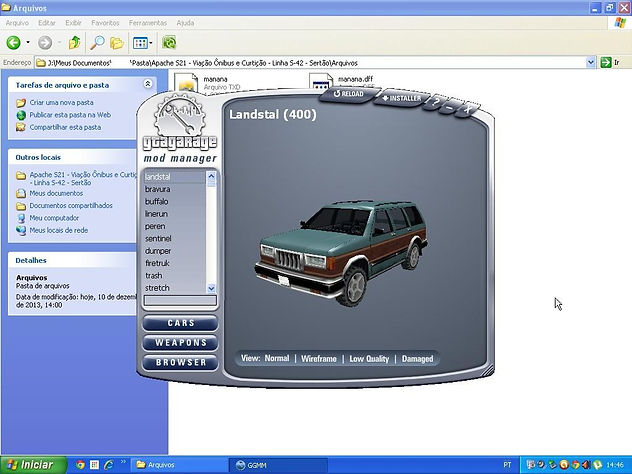Screen dimensions: 632x474
Task: Go up one folder level
Action: point(75,42)
